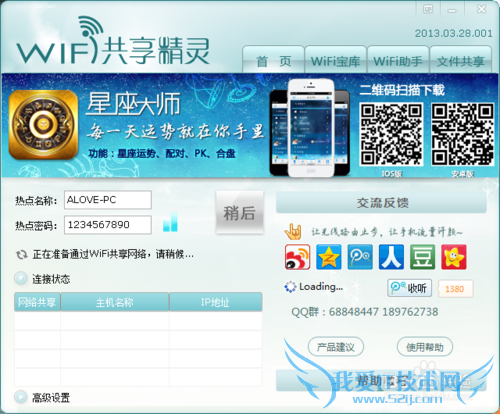The height and width of the screenshot is (414, 500).
Task: Click the 1380 follower count box
Action: point(455,289)
